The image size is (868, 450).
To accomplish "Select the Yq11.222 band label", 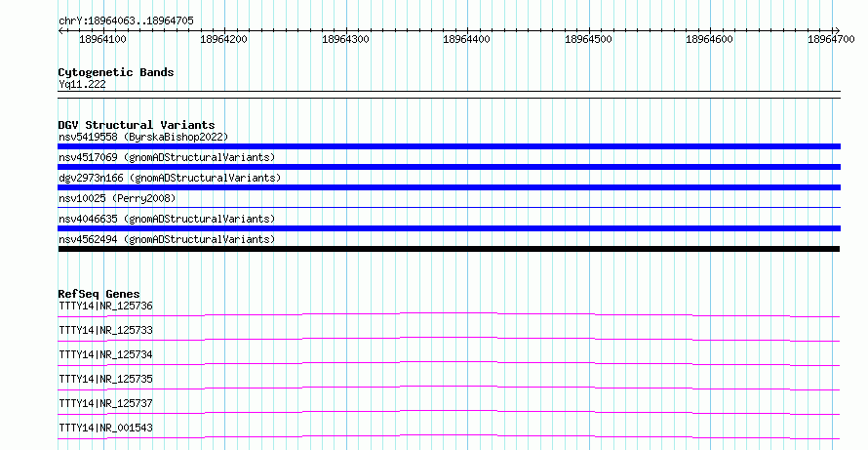I will coord(82,84).
